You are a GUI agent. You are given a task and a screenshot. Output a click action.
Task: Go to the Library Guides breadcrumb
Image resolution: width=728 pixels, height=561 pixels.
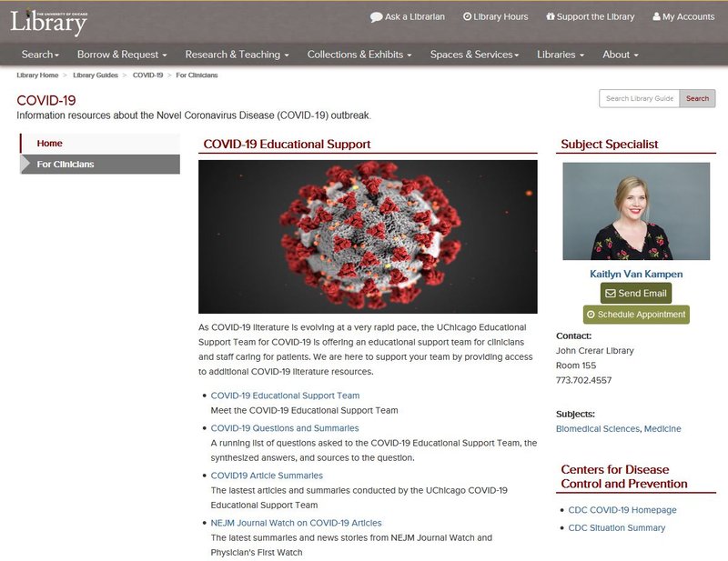coord(96,75)
